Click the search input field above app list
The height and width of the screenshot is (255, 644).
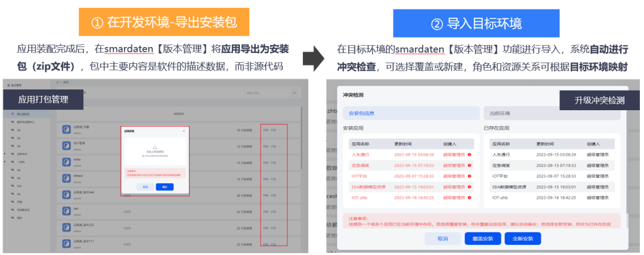[268, 93]
